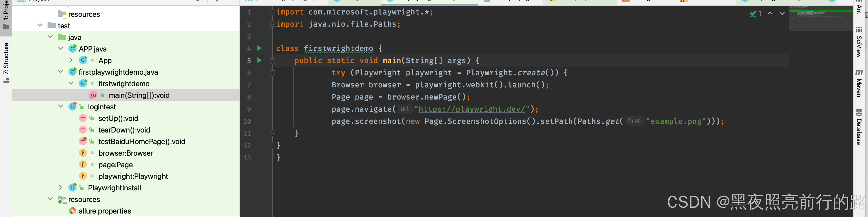Place cursor on import java.nio.file.Paths line
The image size is (868, 217).
click(x=338, y=24)
